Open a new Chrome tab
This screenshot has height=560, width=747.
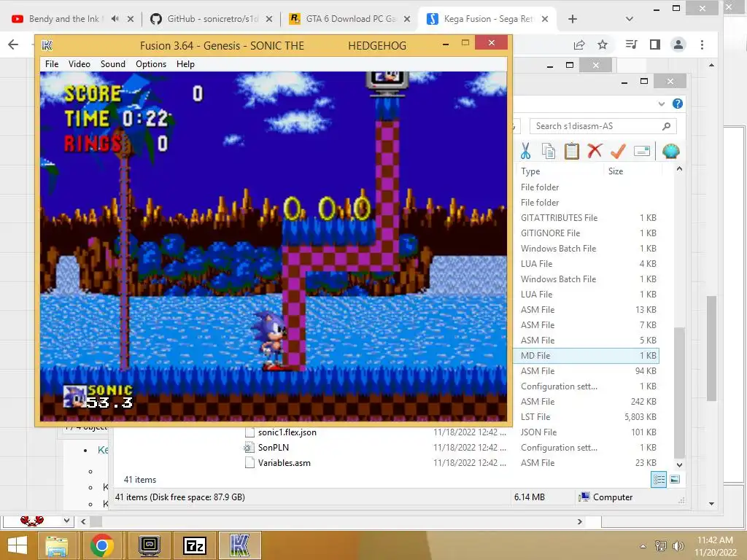[x=573, y=19]
